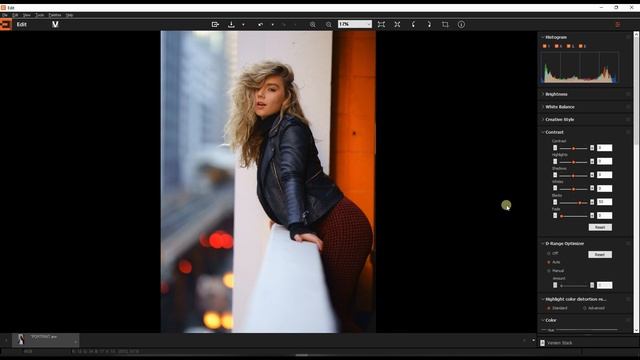The width and height of the screenshot is (640, 360).
Task: Decrease the Contrast value with minus button
Action: click(555, 148)
